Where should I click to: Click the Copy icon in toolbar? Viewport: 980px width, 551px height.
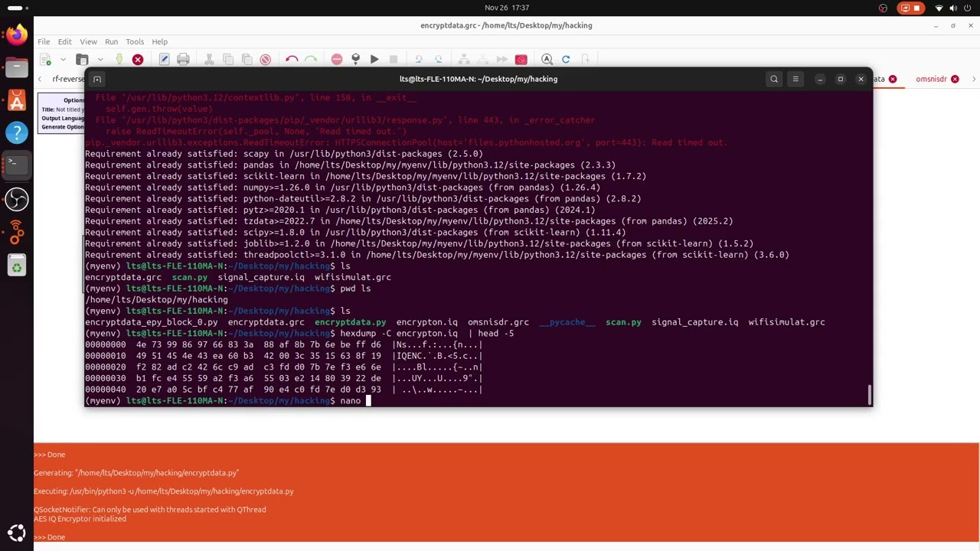228,60
